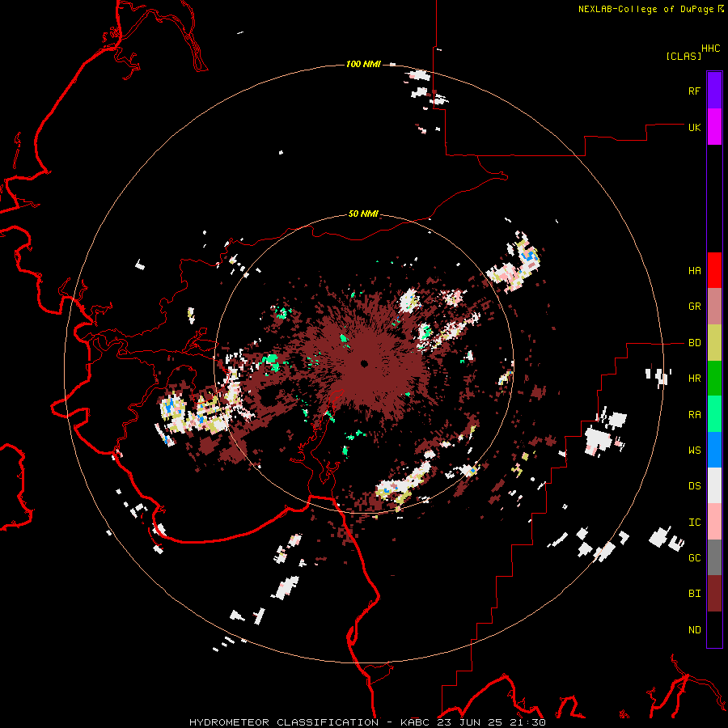Click the 'RA' legend label

pyautogui.click(x=694, y=415)
